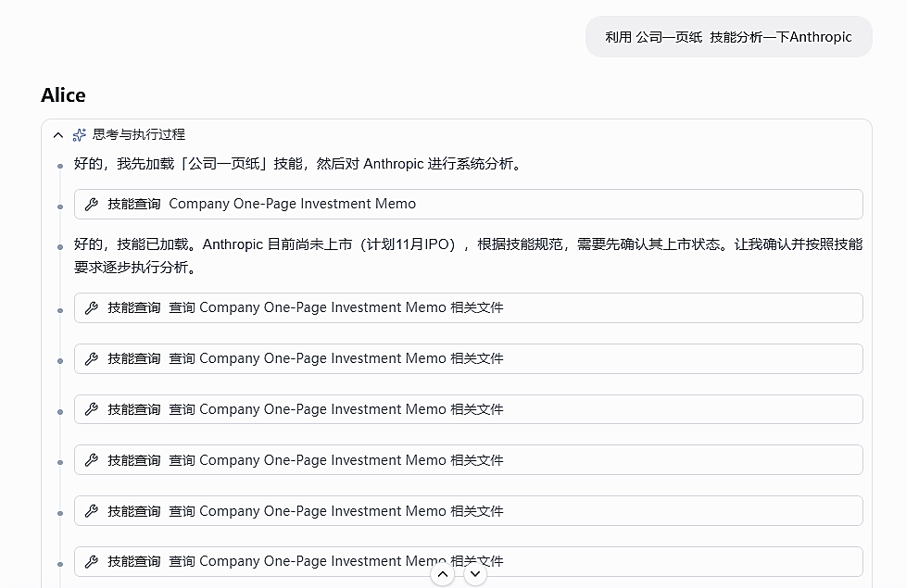This screenshot has width=906, height=588.
Task: Click the Alice assistant name heading
Action: click(63, 95)
